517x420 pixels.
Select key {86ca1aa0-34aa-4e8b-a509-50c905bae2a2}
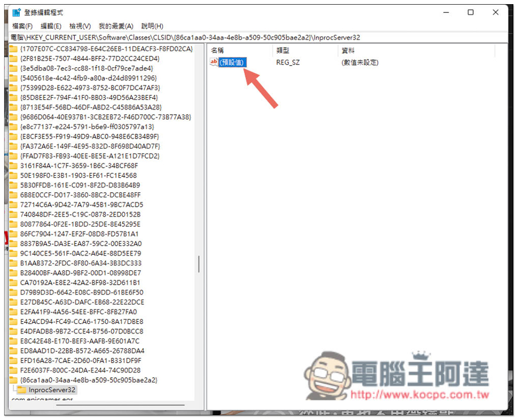click(x=89, y=380)
